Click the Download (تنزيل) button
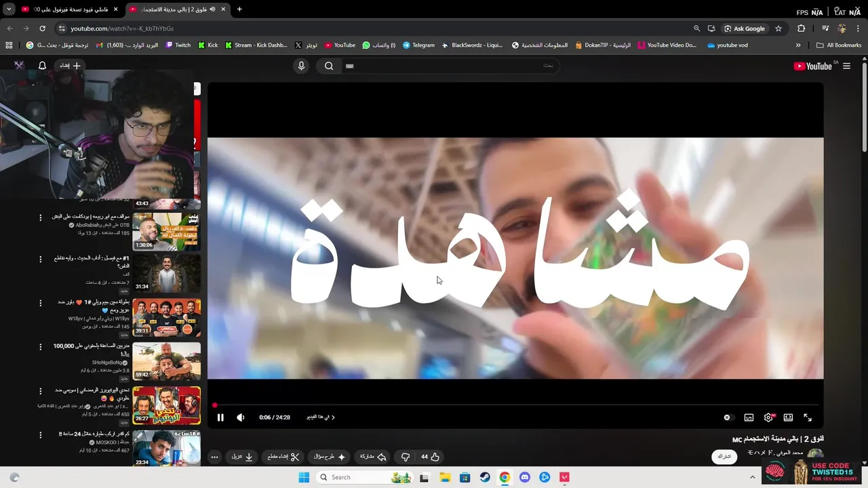The image size is (868, 488). [242, 457]
